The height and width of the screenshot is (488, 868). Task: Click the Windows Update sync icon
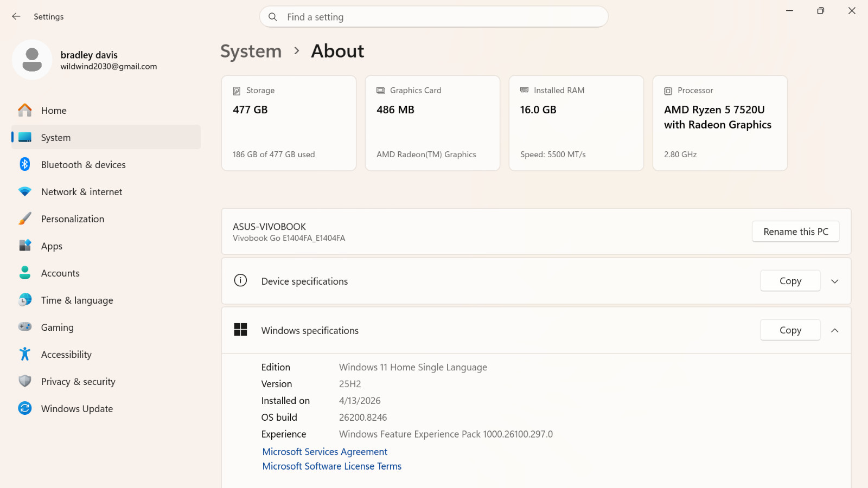(25, 408)
